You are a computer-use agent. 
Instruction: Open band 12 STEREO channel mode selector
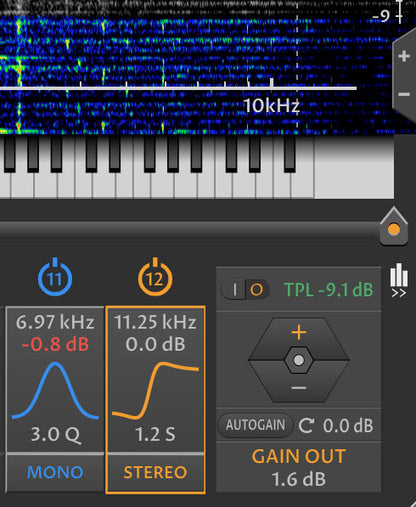[x=155, y=472]
